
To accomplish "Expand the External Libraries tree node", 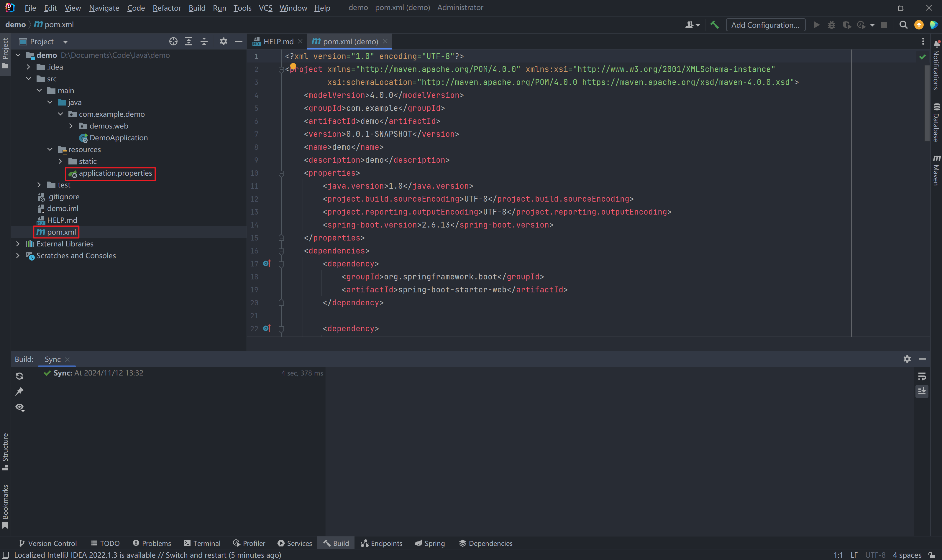I will click(x=18, y=244).
